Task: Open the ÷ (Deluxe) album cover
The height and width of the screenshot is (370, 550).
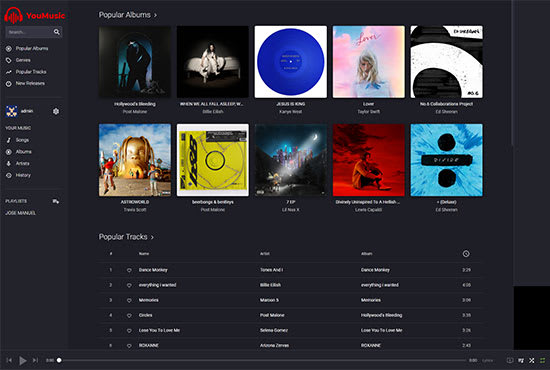Action: [446, 160]
